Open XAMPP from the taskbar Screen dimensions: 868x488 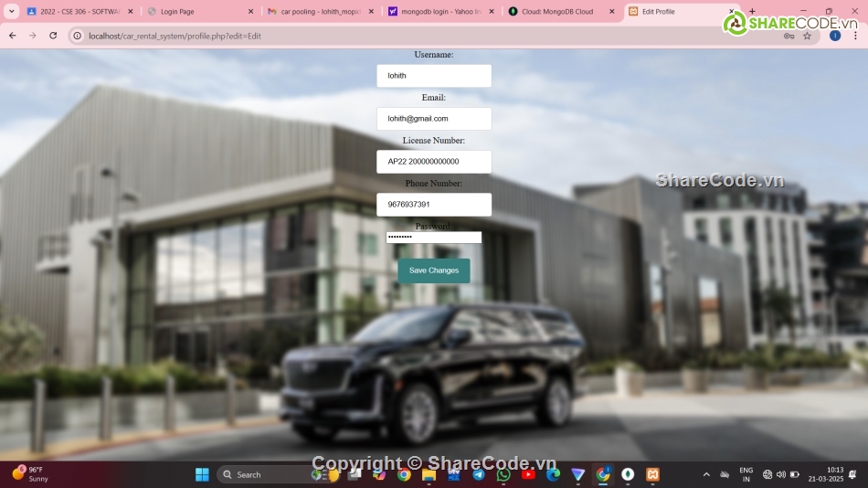652,474
